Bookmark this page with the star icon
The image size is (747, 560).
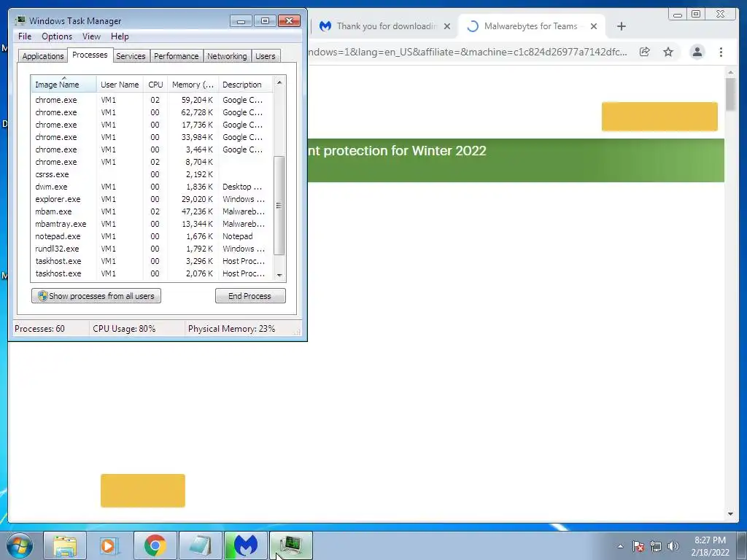click(x=668, y=52)
